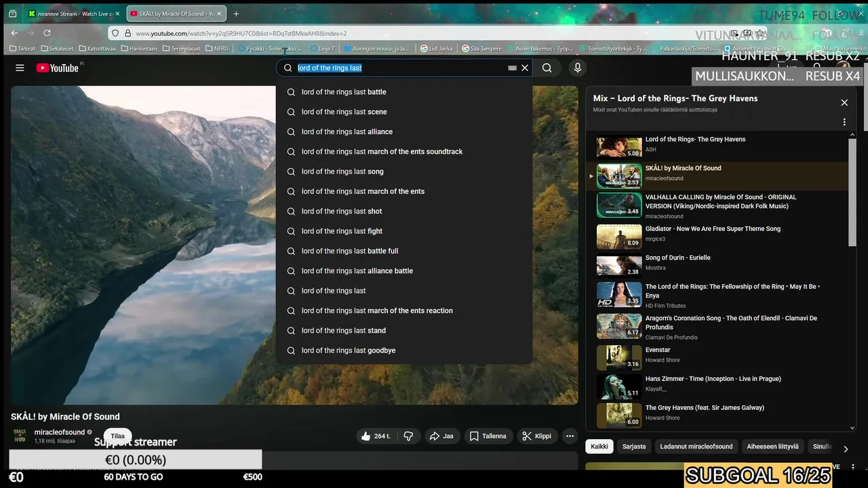
Task: Click the playlist panel scrollbar
Action: tap(852, 193)
